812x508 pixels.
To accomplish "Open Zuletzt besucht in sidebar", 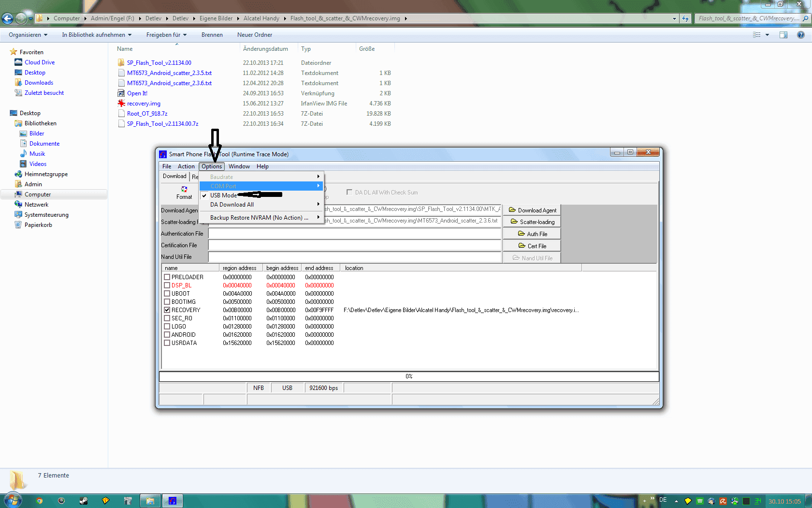I will tap(44, 93).
